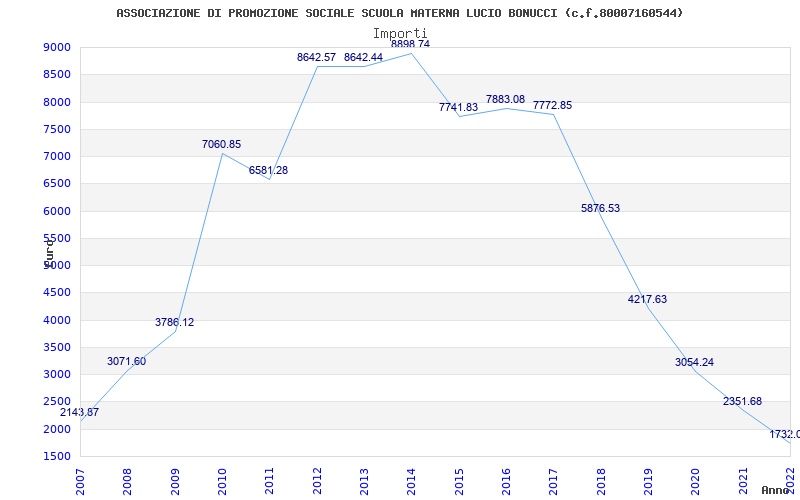Image resolution: width=800 pixels, height=500 pixels.
Task: Click the x-axis year 2007
Action: point(80,481)
